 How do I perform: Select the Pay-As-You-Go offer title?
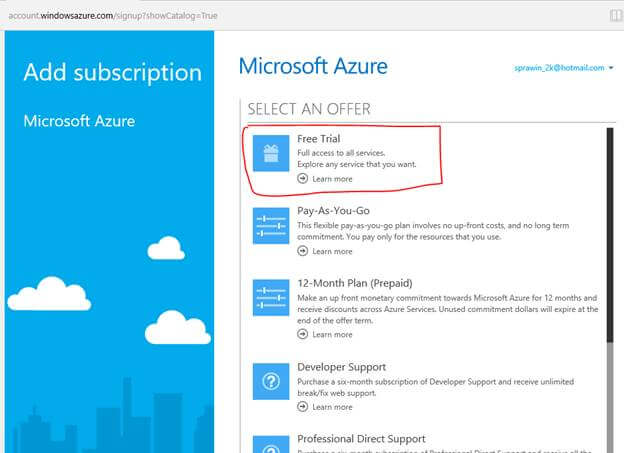coord(333,211)
